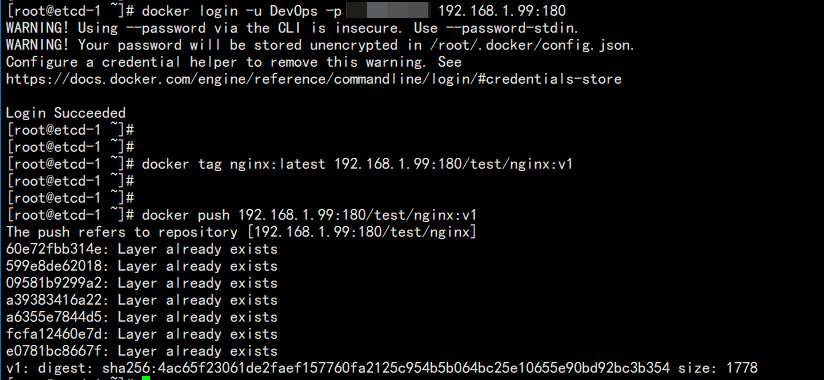824x380 pixels.
Task: Click the layer ID fcfa12460e7d
Action: (54, 334)
